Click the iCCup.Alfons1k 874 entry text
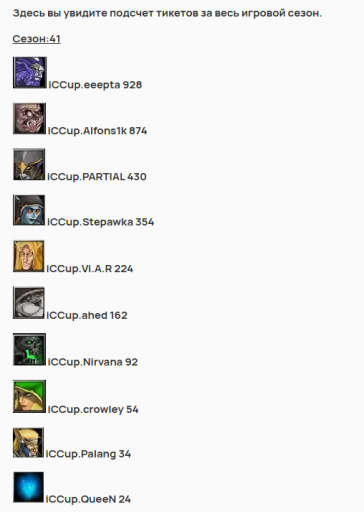This screenshot has height=512, width=364. [97, 131]
